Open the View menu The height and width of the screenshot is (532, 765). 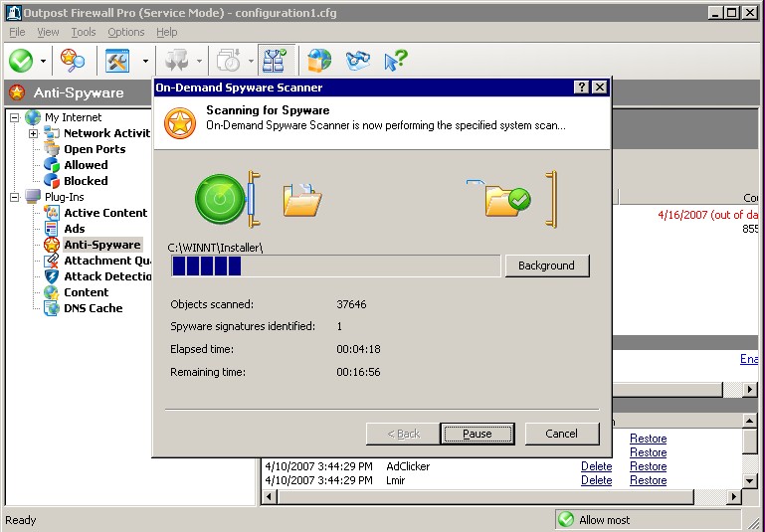point(48,32)
